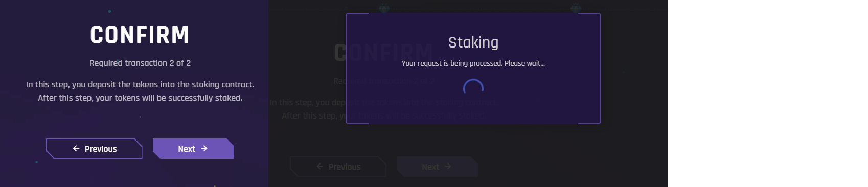
Task: Click the dimmed CONFIRM heading behind the dialog
Action: [x=383, y=53]
